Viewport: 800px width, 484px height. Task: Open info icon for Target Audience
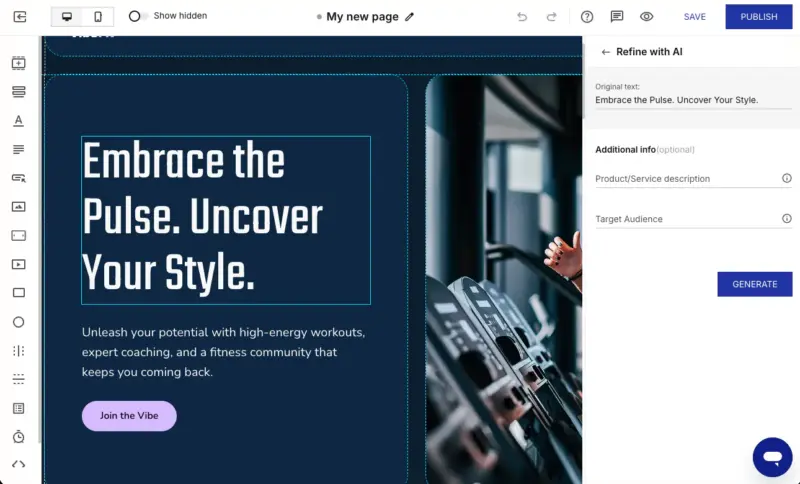(x=786, y=218)
